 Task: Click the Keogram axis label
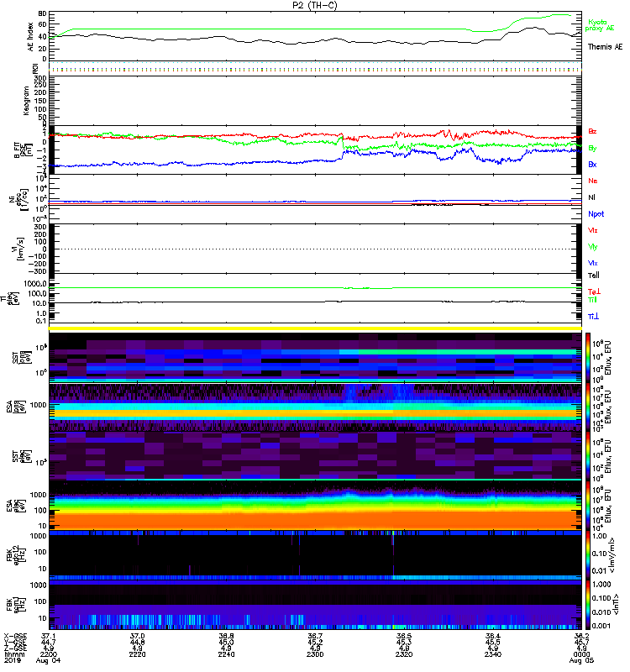click(26, 101)
